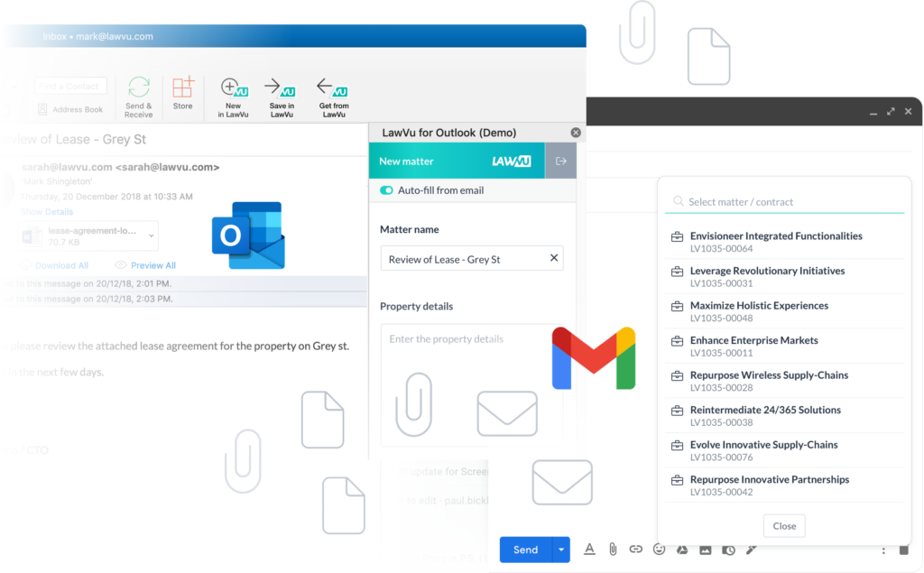
Task: Open the Address Book in Outlook
Action: (70, 109)
